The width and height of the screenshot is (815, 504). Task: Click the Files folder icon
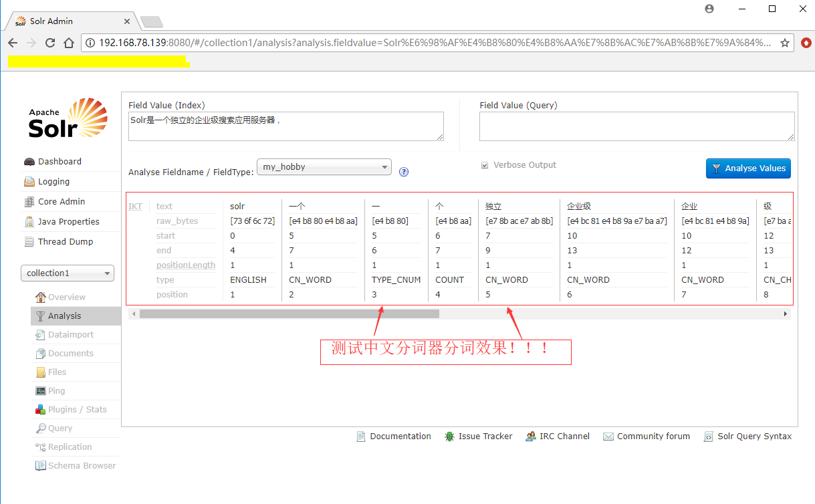[41, 372]
